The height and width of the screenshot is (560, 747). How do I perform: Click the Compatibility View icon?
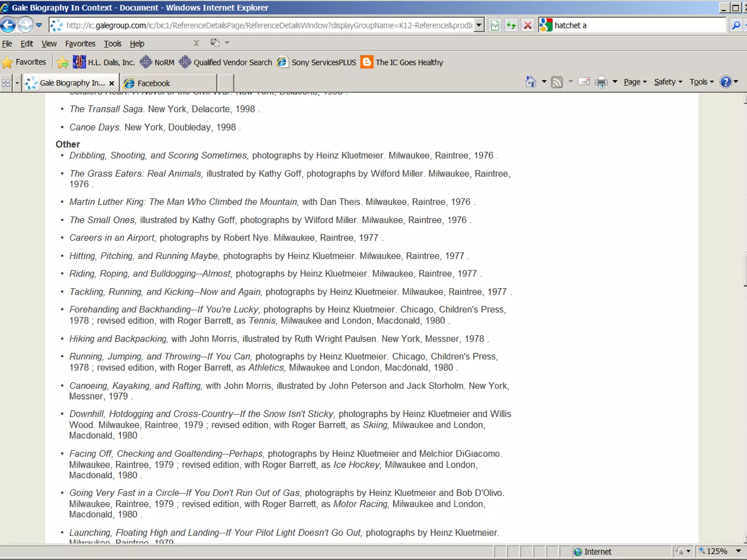coord(495,25)
